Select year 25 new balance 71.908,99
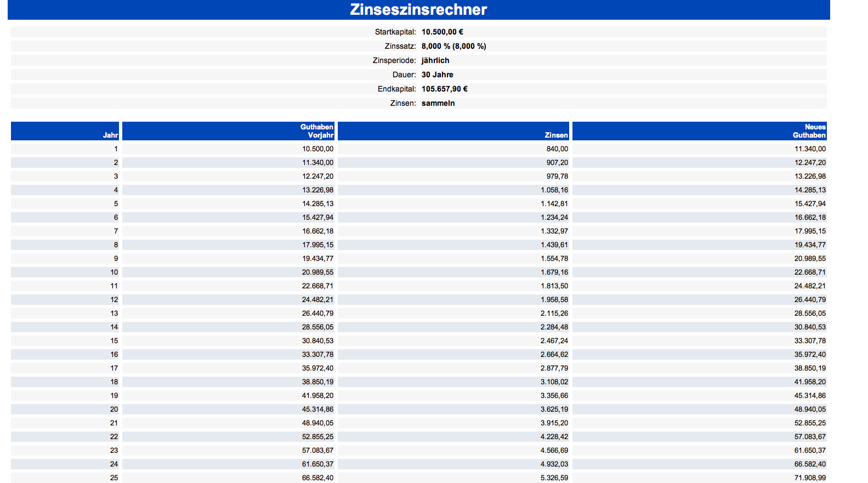The height and width of the screenshot is (483, 868). 810,478
